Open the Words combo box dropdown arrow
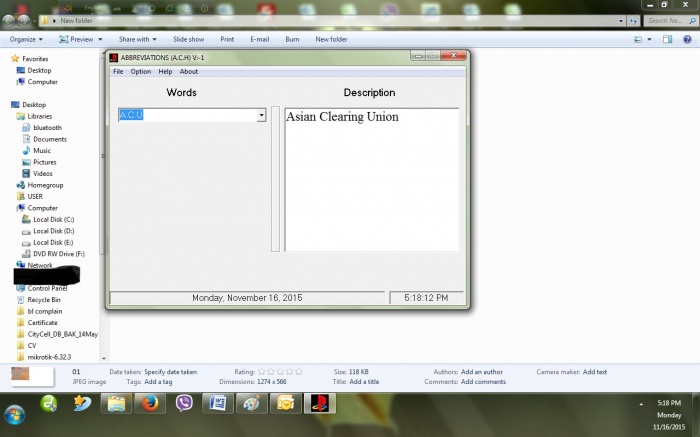 [261, 116]
